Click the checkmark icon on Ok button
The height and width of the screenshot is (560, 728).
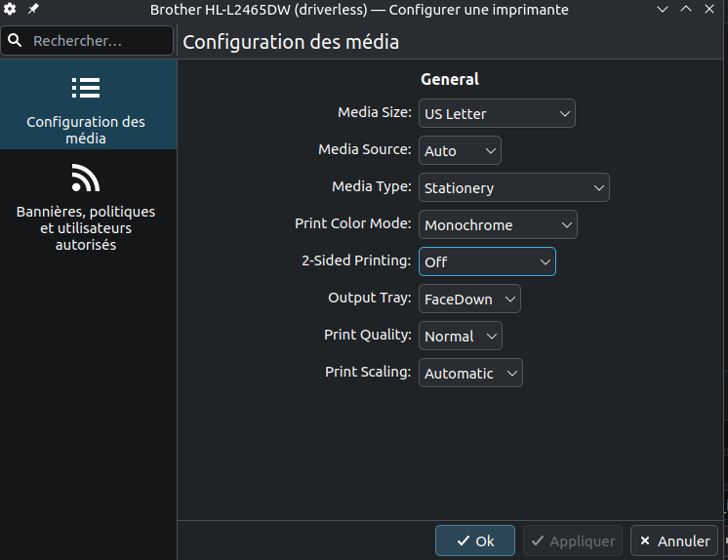tap(463, 540)
